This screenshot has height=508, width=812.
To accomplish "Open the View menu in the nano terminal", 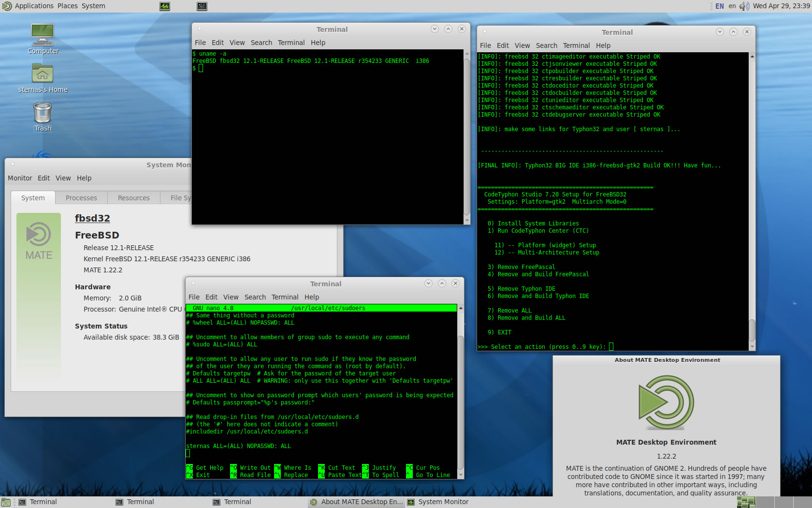I will tap(231, 297).
